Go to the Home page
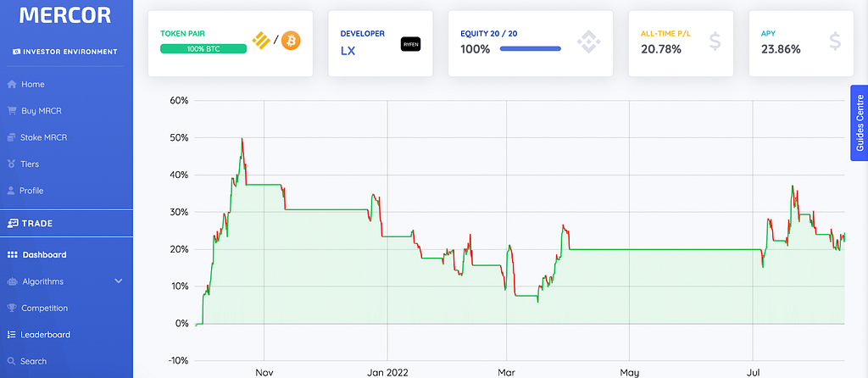Screen dimensions: 868x378 coord(33,84)
